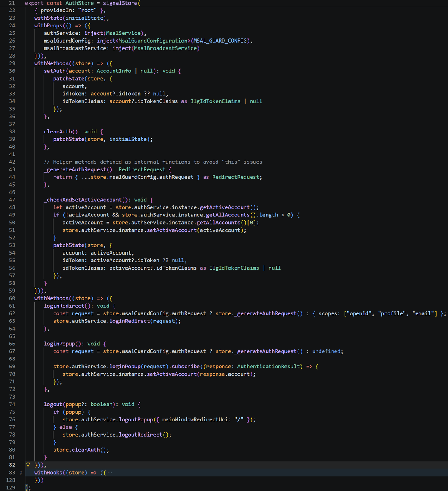
Task: Expand the folded withHooks block chevron
Action: coord(21,473)
